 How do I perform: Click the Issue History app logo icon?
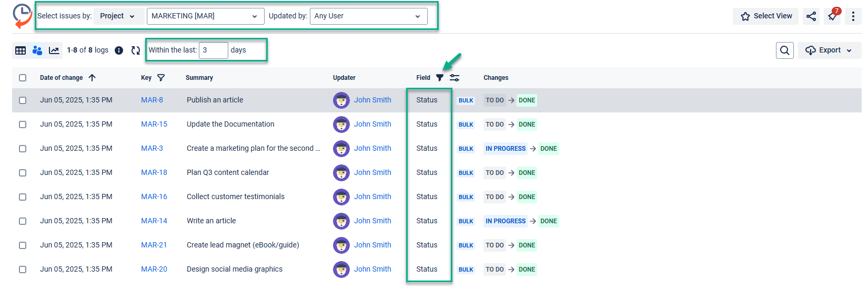tap(22, 16)
